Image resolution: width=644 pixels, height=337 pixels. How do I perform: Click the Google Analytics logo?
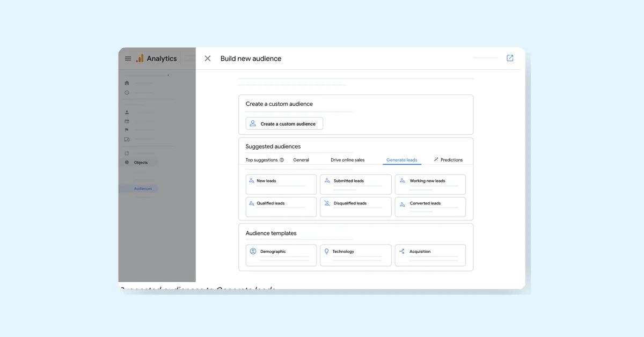(141, 58)
